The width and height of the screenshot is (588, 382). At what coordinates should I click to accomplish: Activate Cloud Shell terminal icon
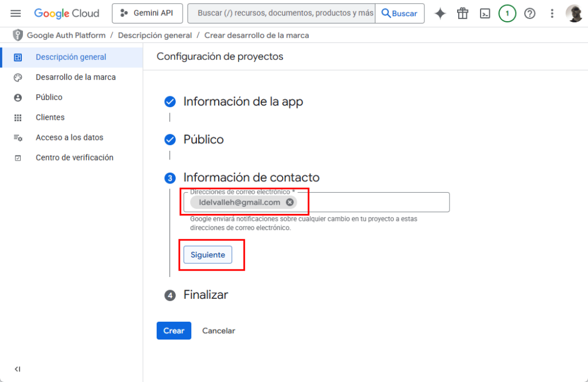point(485,13)
